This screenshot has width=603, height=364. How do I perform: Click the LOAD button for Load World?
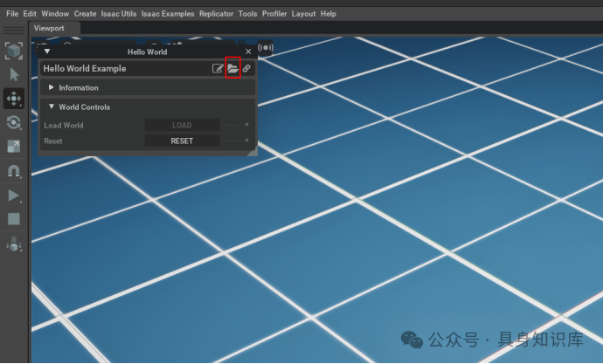[x=182, y=126]
